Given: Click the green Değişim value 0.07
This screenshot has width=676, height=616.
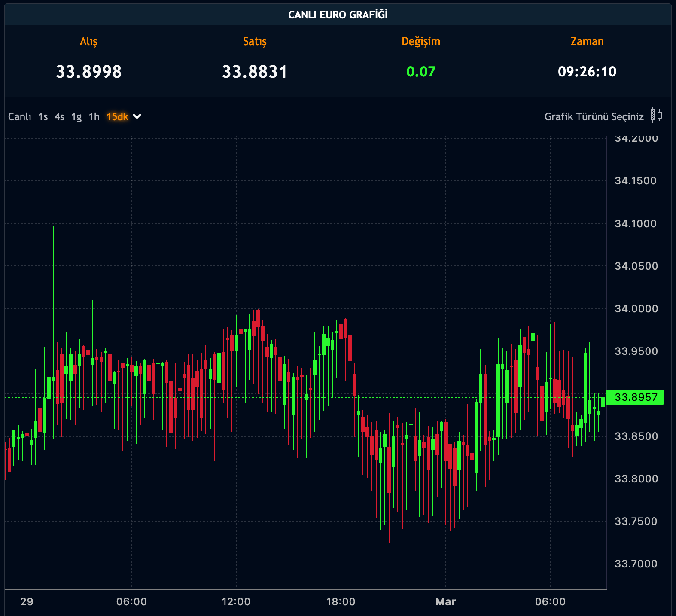Looking at the screenshot, I should [x=421, y=72].
